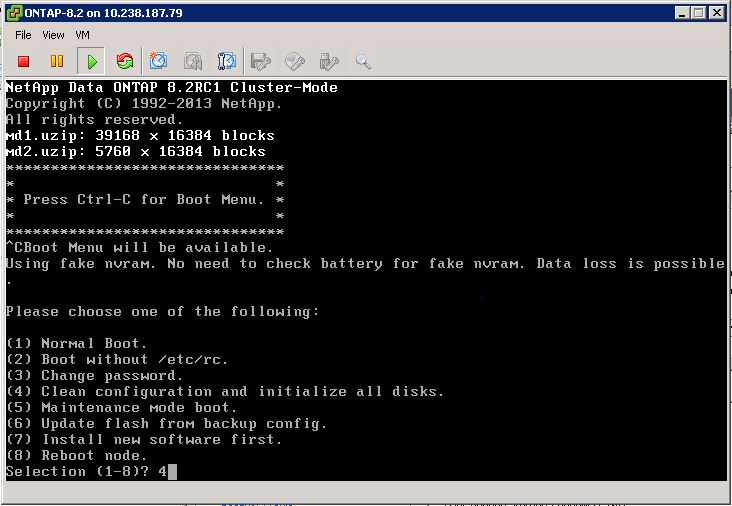Power on the VM with the green play icon

pyautogui.click(x=92, y=61)
